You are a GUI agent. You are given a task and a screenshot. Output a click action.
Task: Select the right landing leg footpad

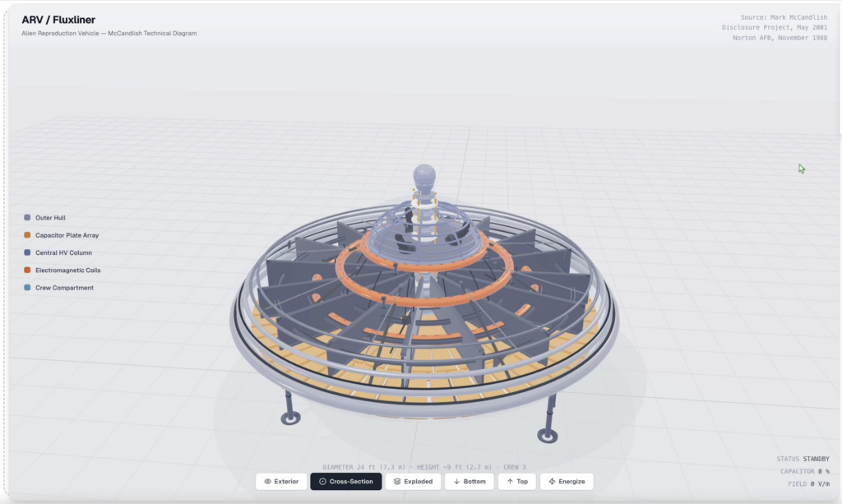[547, 435]
